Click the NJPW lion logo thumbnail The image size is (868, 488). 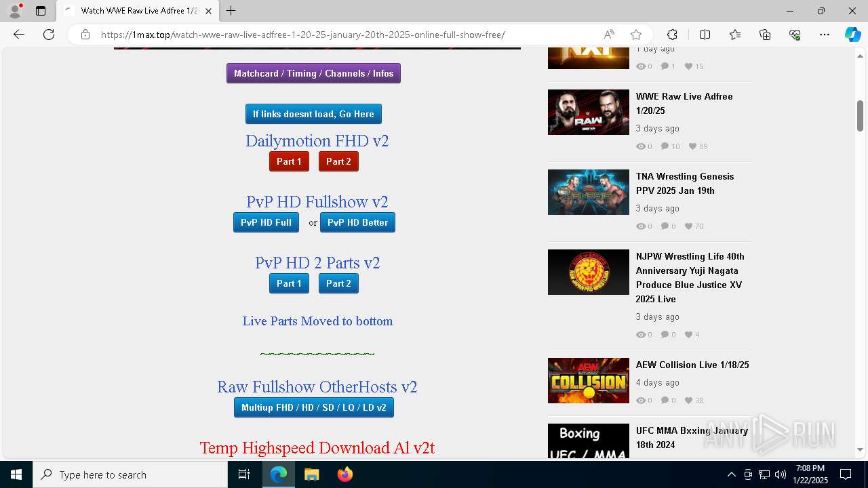point(589,272)
